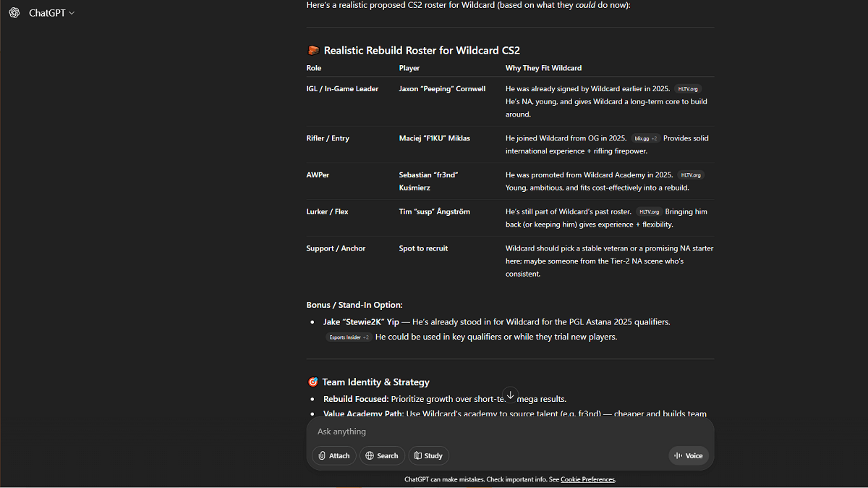The height and width of the screenshot is (488, 868).
Task: Click the "Why They Fit Wildcard" column header
Action: point(543,68)
